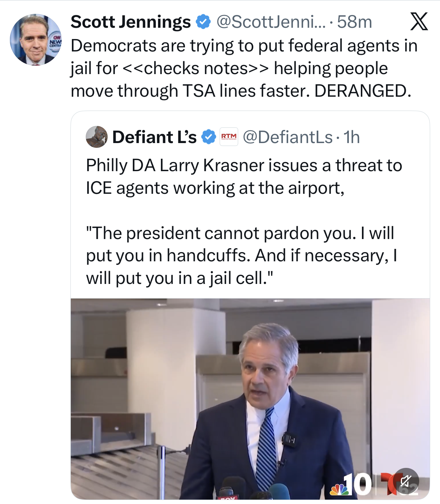
Task: Click Scott Jennings' blue verified badge
Action: (203, 22)
